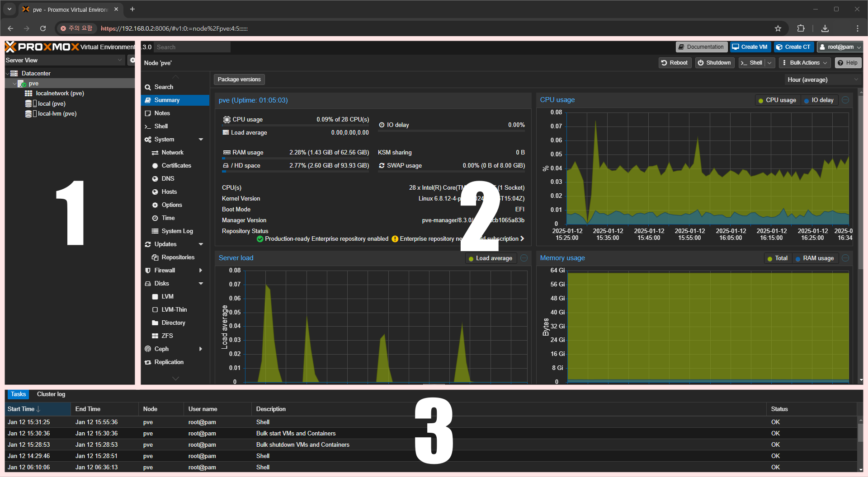Open the Certificates item

point(176,166)
